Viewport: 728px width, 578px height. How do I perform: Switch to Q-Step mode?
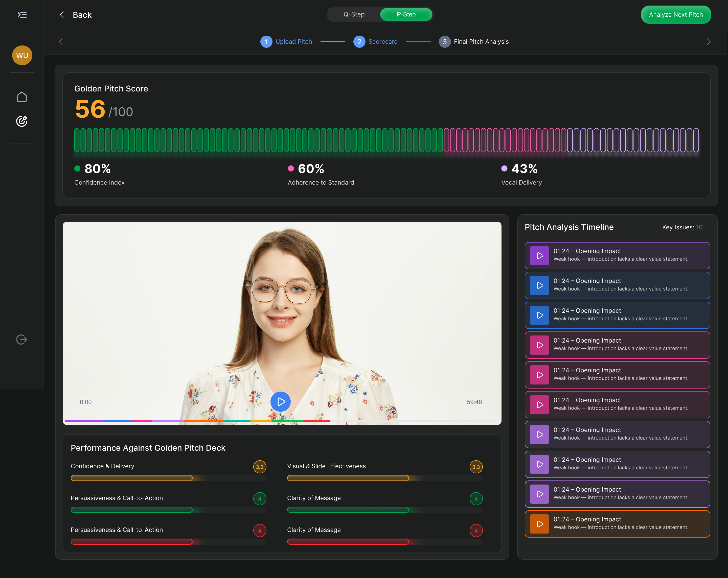(x=354, y=14)
